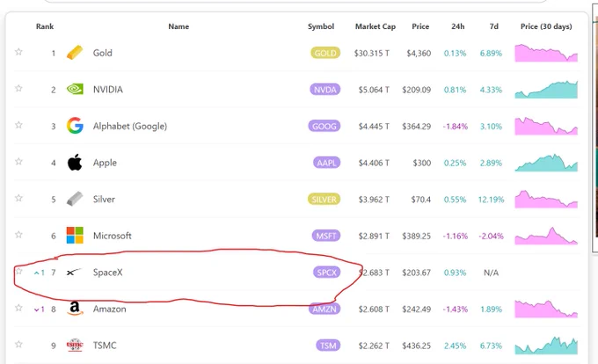The width and height of the screenshot is (598, 364).
Task: Favorite NVIDIA with its star
Action: 18,89
